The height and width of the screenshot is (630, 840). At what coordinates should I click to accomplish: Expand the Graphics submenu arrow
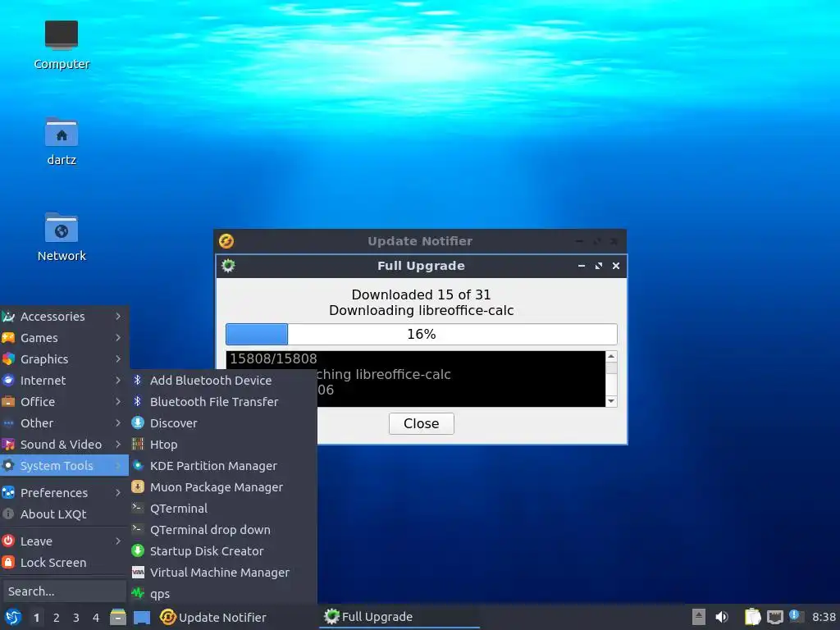pos(118,359)
